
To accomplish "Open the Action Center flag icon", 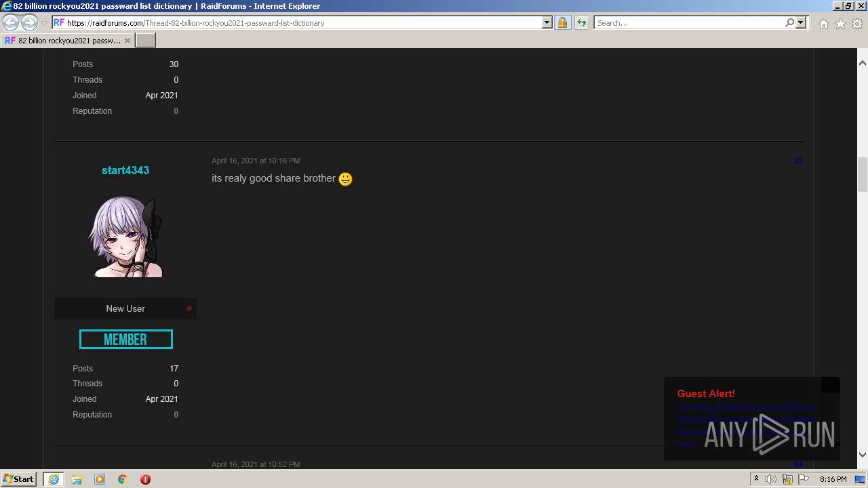I will point(804,479).
